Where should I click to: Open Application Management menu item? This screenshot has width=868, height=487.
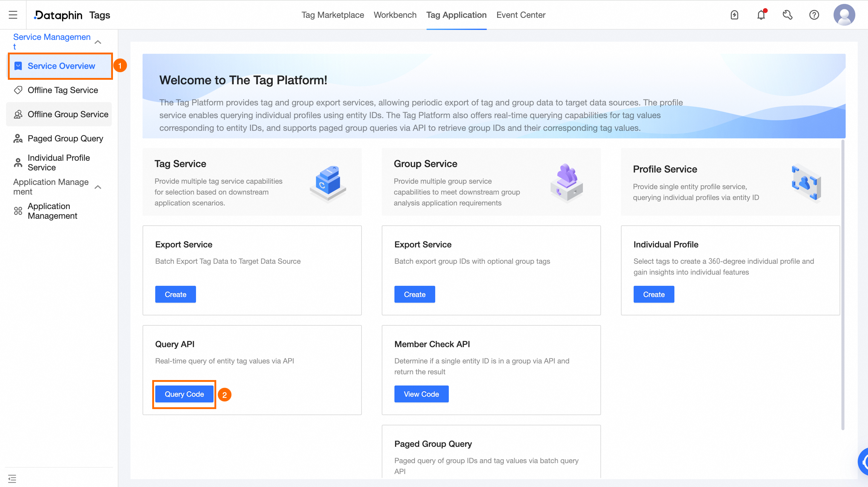coord(59,211)
